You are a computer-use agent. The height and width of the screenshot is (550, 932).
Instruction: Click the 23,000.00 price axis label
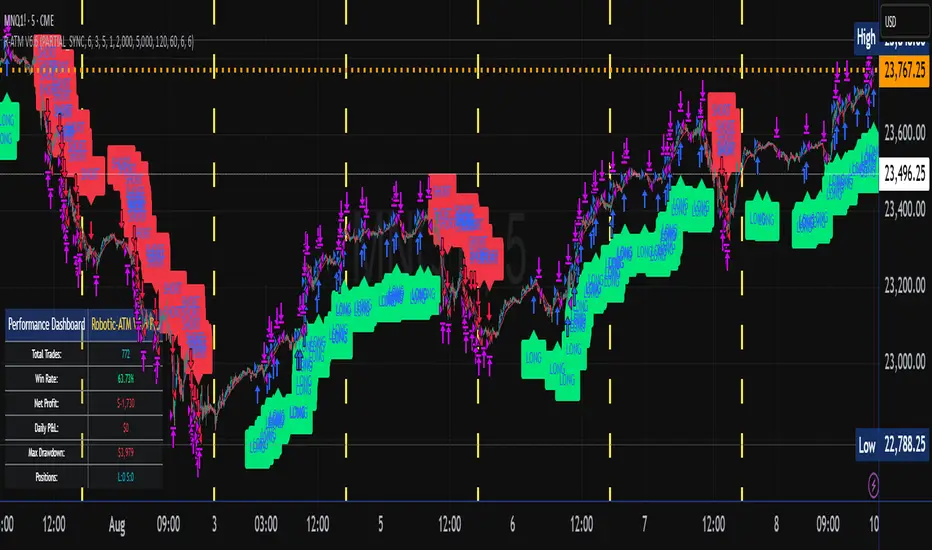click(904, 362)
